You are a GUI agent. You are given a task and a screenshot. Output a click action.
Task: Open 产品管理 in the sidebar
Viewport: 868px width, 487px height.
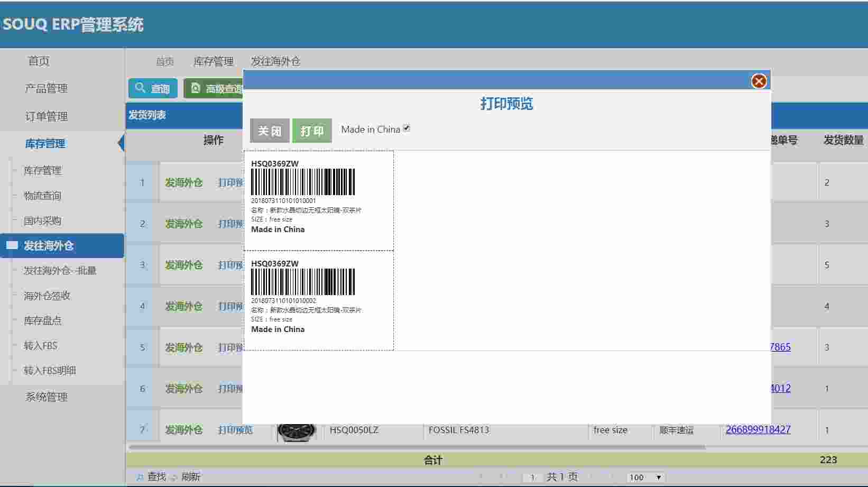(47, 88)
